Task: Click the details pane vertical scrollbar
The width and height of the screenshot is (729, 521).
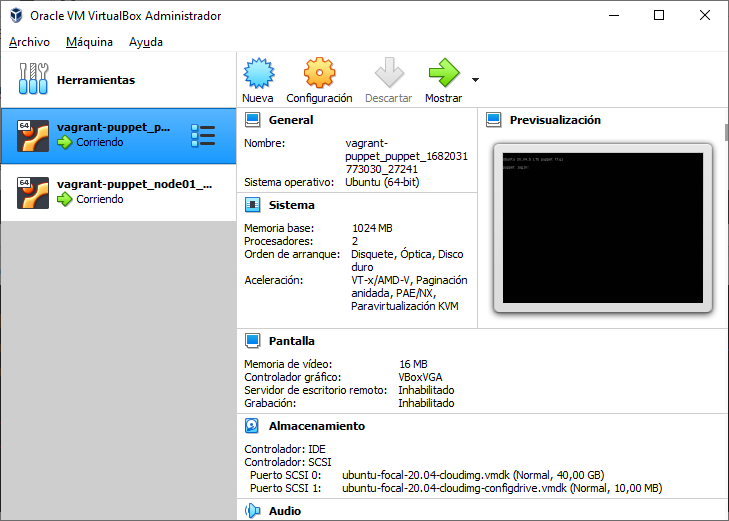Action: pyautogui.click(x=726, y=132)
